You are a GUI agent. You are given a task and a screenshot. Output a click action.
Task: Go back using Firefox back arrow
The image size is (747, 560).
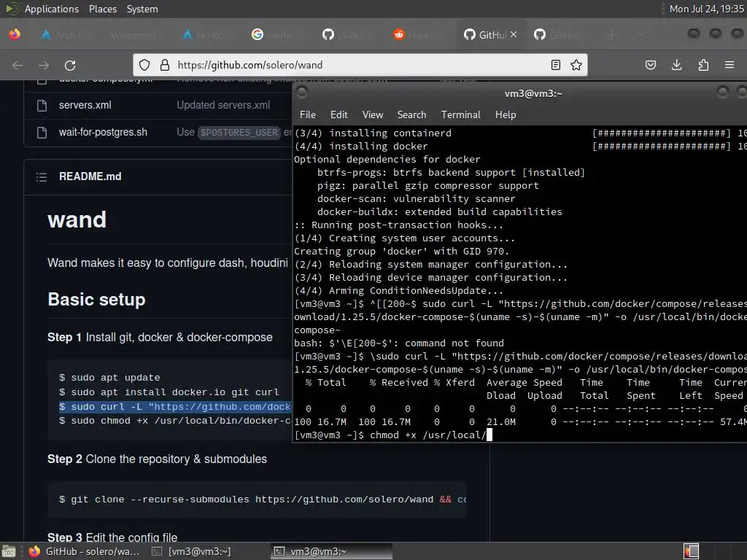(18, 65)
